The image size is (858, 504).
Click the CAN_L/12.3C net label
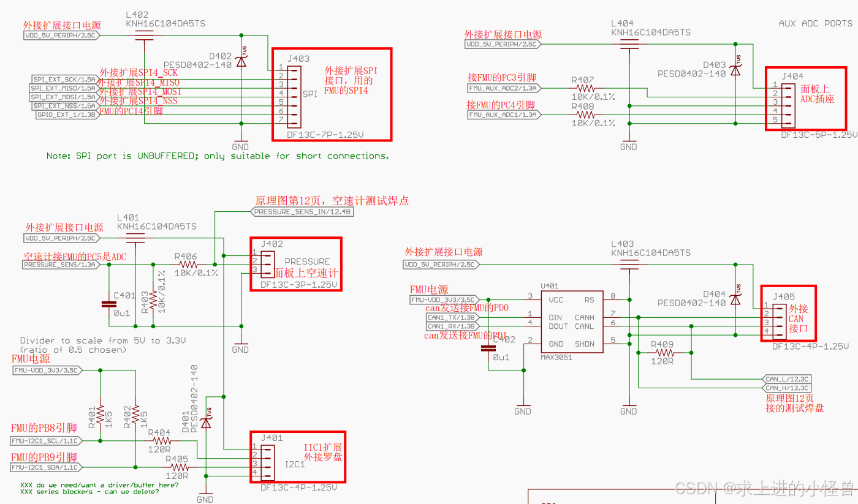point(787,379)
